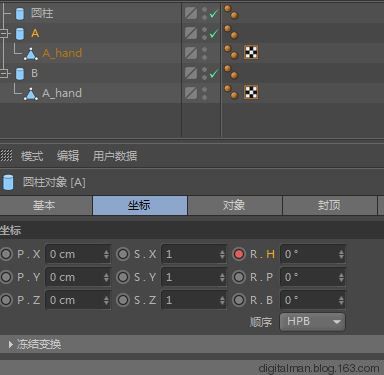Image resolution: width=384 pixels, height=375 pixels.
Task: Switch to the 基本 tab
Action: (46, 205)
